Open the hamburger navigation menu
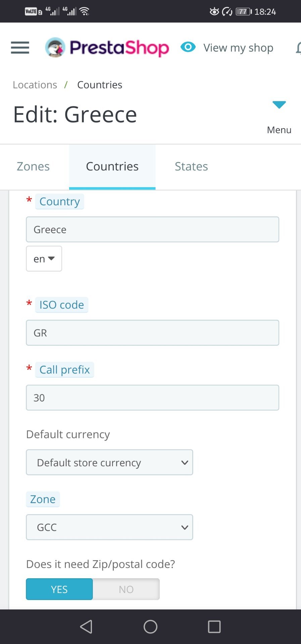Viewport: 301px width, 644px height. pos(20,48)
